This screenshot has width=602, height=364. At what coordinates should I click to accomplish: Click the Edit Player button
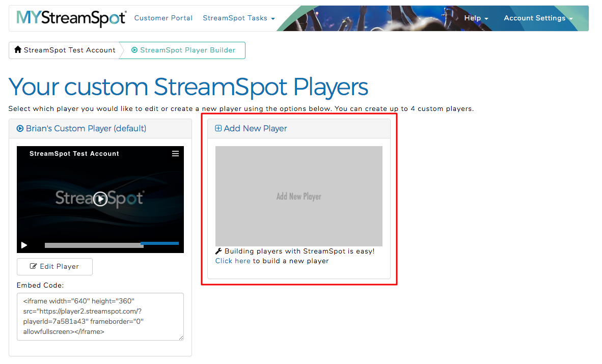(54, 266)
